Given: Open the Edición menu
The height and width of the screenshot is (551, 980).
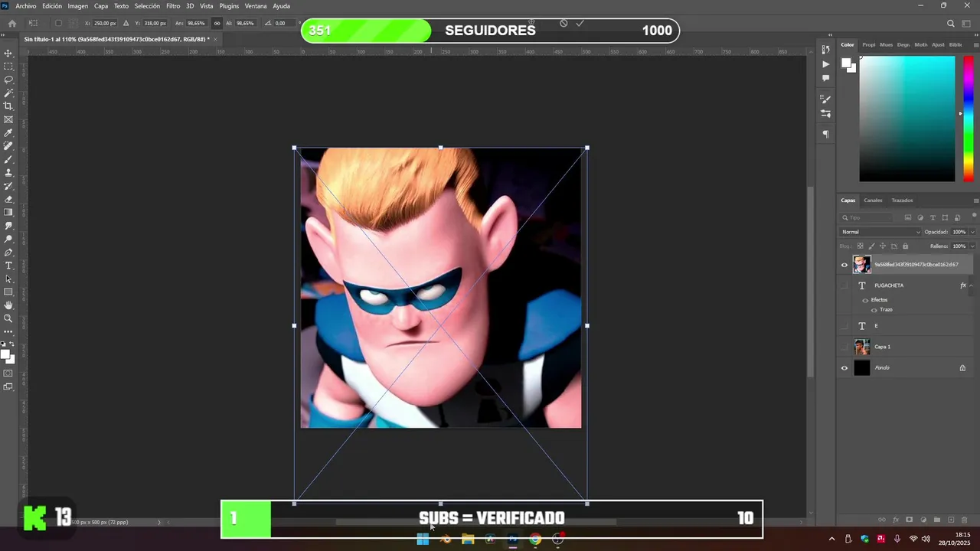Looking at the screenshot, I should pos(52,6).
